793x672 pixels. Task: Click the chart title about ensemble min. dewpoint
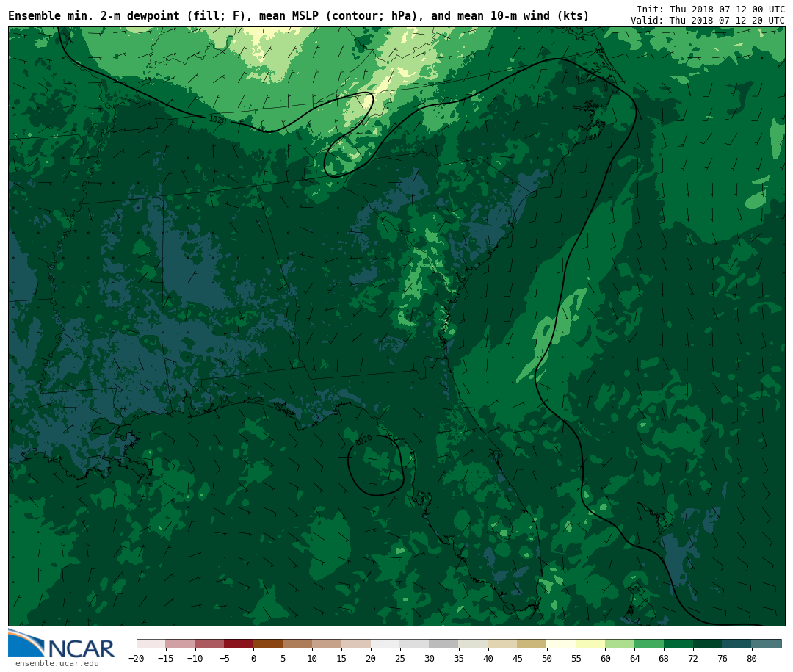298,16
